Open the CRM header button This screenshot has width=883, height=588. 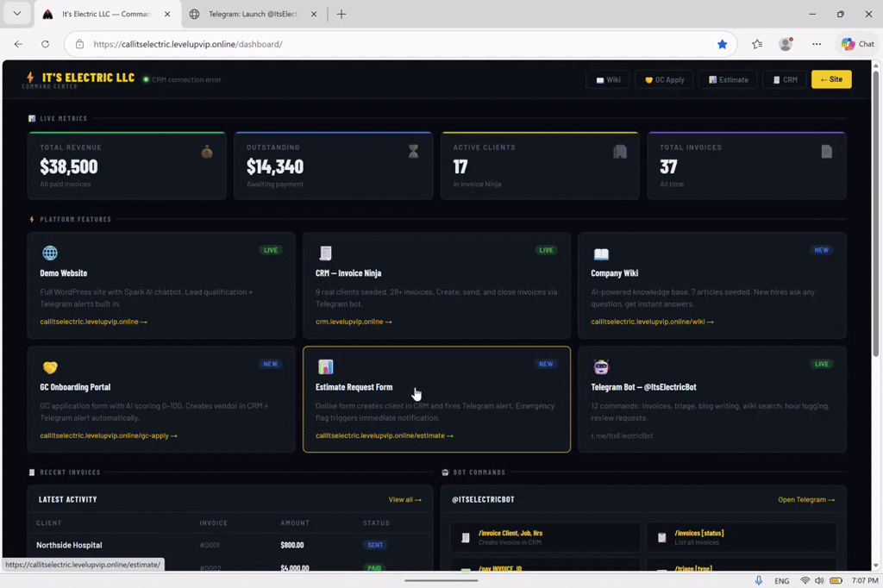point(785,79)
